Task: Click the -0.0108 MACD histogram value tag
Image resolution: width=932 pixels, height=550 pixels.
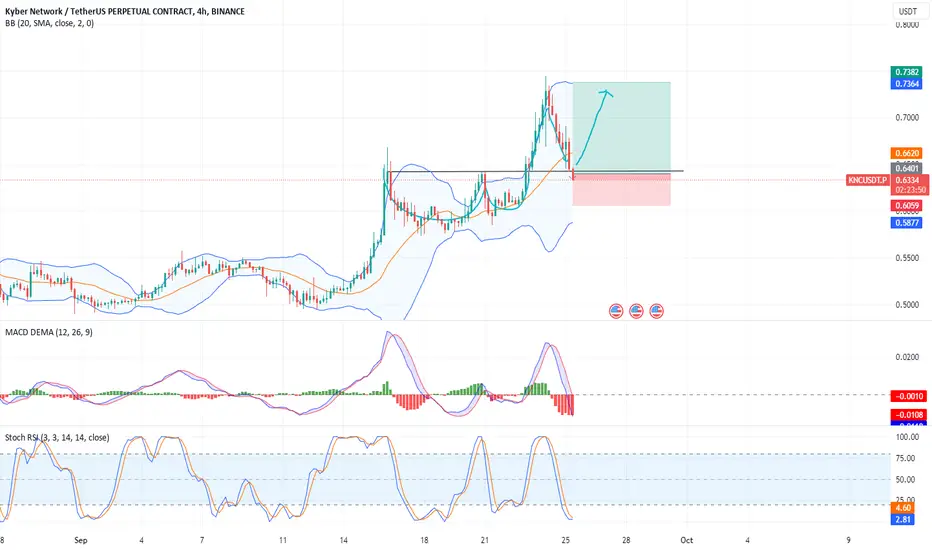Action: 909,414
